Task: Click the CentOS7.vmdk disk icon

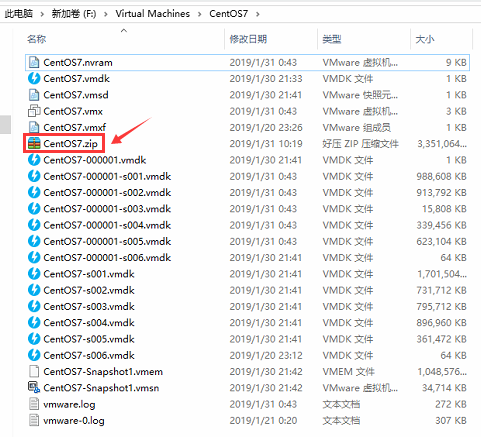Action: coord(34,79)
